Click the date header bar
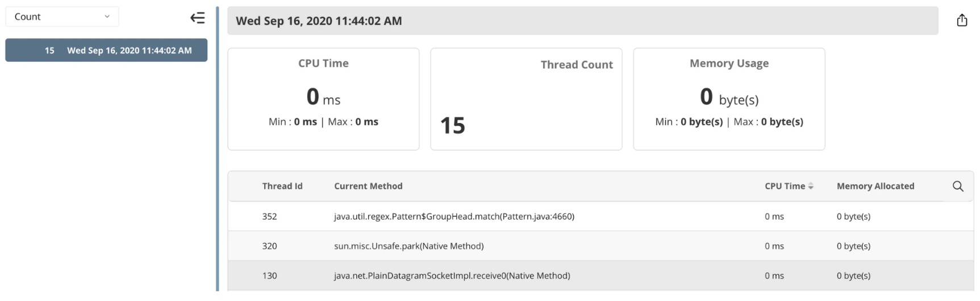Image resolution: width=980 pixels, height=301 pixels. point(582,21)
